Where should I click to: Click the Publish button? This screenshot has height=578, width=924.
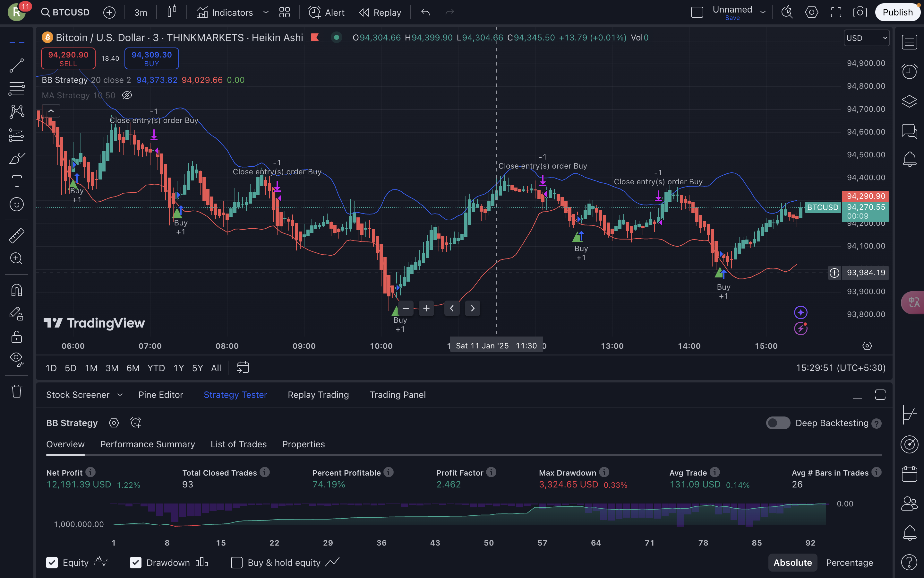(898, 12)
